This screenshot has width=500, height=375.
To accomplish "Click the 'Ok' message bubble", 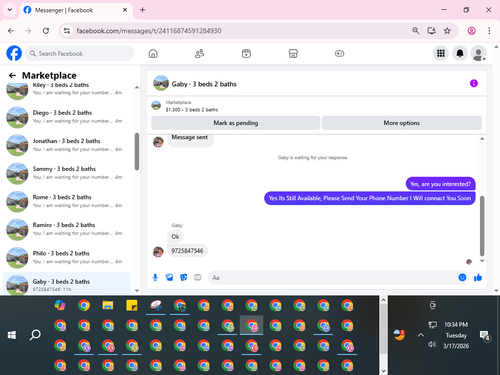I will click(x=175, y=237).
